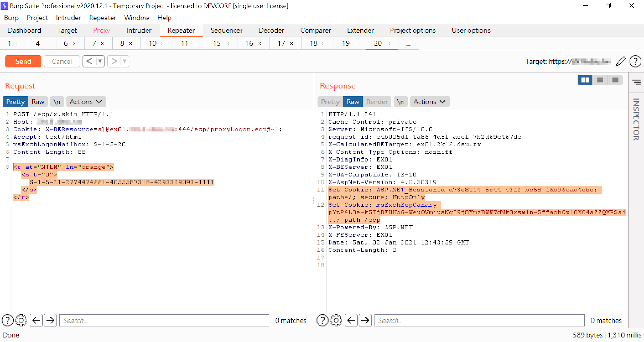Open history back dropdown arrow
Viewport: 644px width, 342px height.
click(x=100, y=61)
